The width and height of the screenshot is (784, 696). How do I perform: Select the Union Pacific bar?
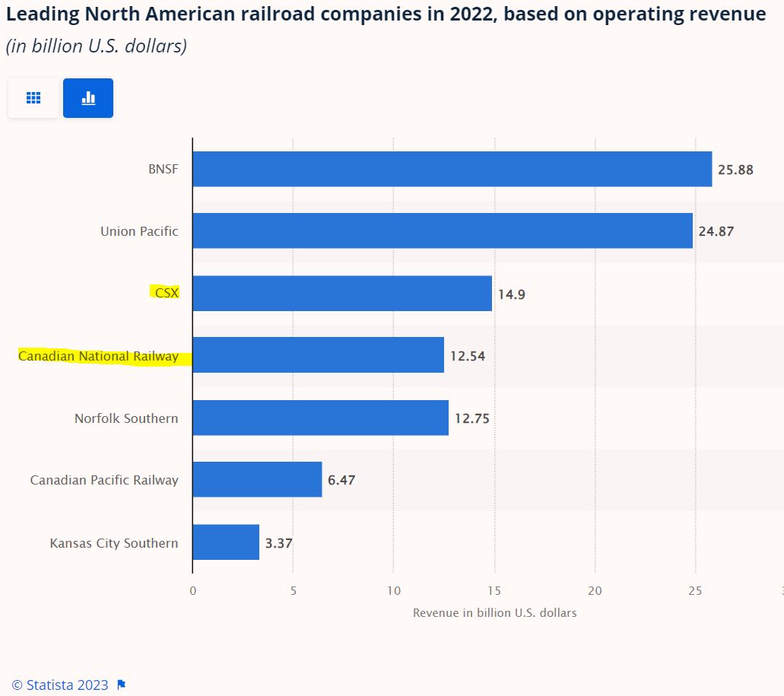(443, 230)
